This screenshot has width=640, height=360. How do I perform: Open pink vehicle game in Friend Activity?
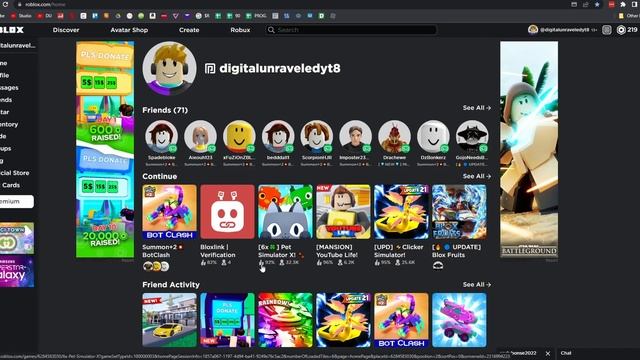coord(459,320)
